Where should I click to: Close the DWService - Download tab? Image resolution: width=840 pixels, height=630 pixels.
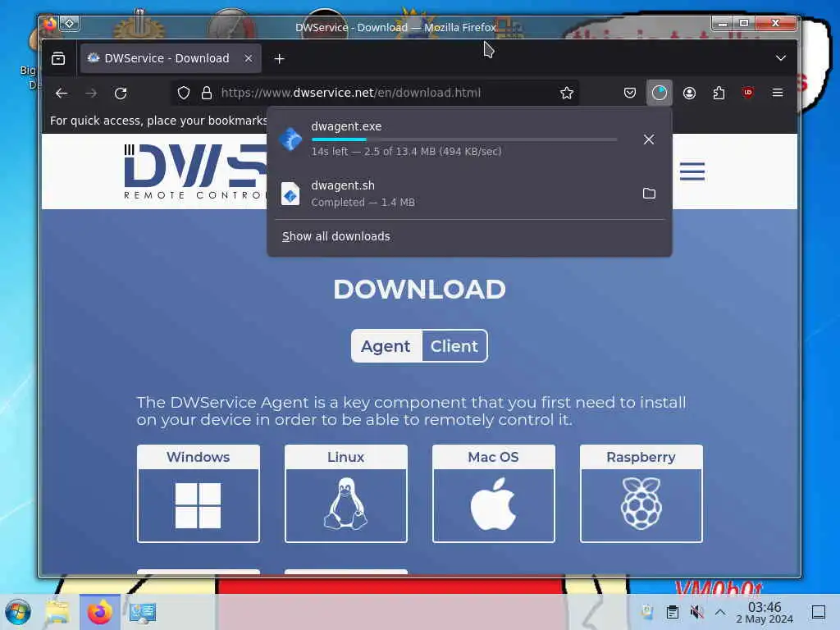point(248,58)
